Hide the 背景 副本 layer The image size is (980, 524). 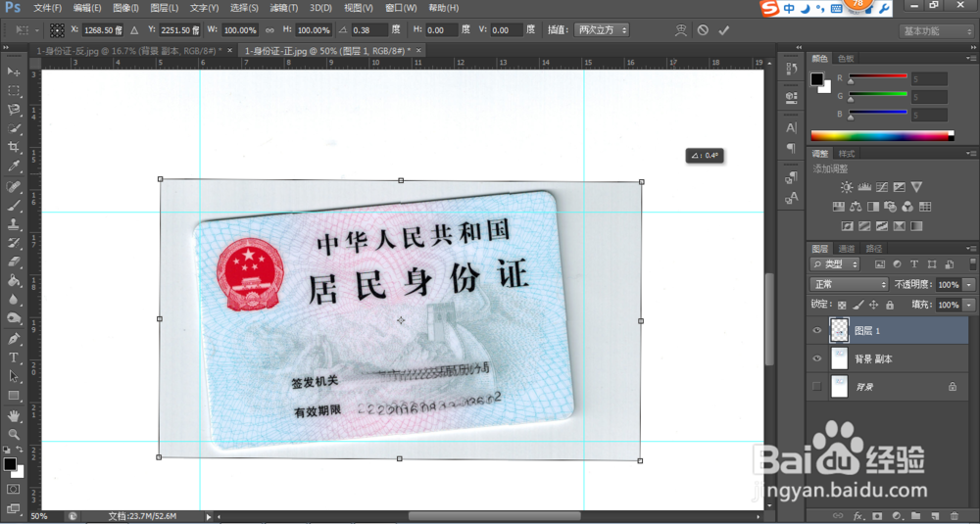click(x=817, y=358)
